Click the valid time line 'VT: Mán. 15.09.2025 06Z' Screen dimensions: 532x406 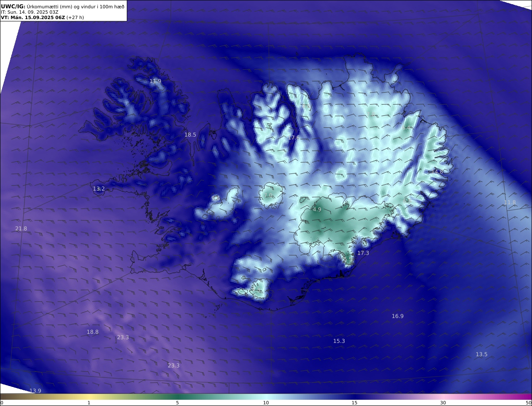[33, 17]
